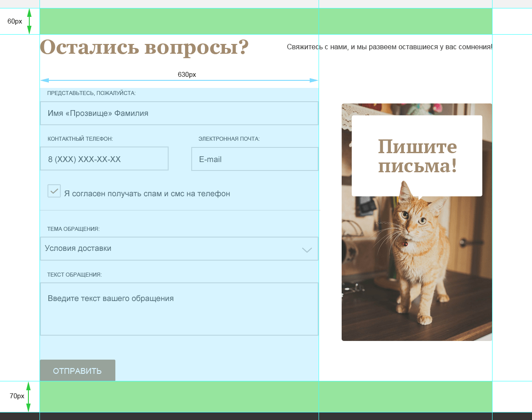This screenshot has width=532, height=420.
Task: Click the Остались вопросы? heading
Action: click(x=144, y=46)
